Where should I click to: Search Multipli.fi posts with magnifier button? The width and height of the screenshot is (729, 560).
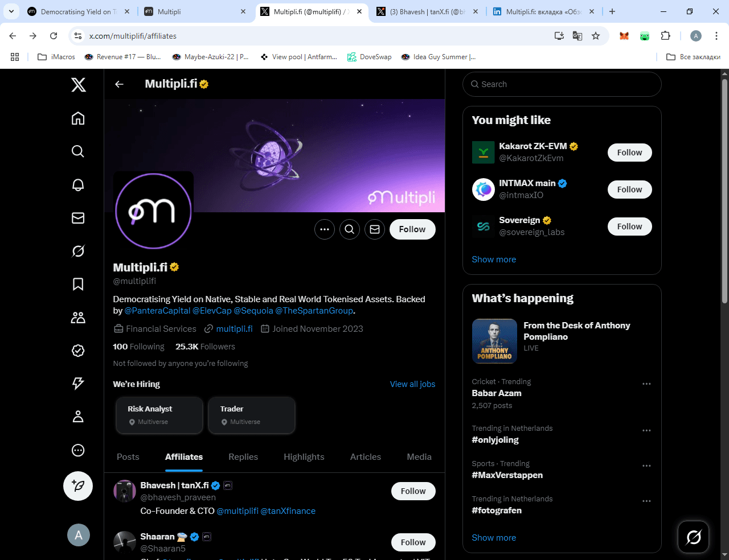coord(350,229)
